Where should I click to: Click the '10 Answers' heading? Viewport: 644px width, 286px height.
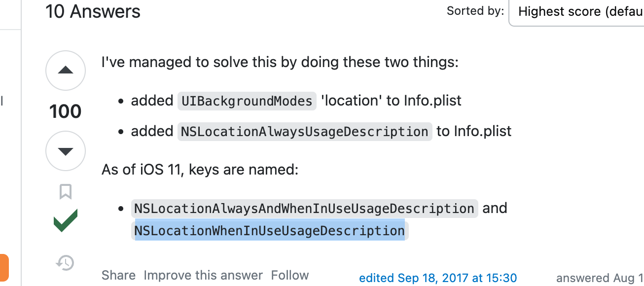93,11
